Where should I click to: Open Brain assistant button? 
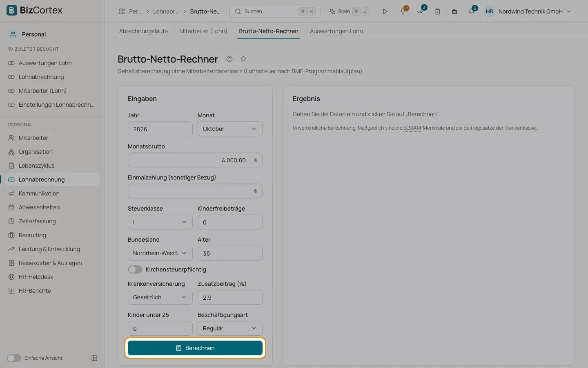(349, 11)
